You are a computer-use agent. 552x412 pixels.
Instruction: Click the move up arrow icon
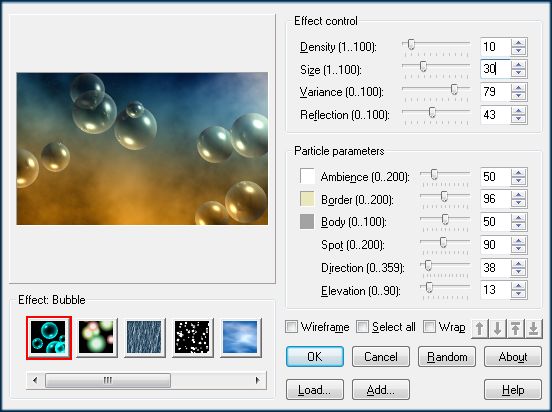point(479,329)
